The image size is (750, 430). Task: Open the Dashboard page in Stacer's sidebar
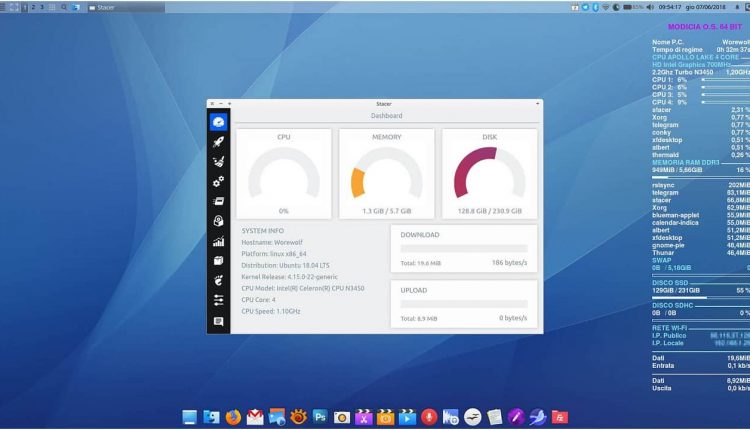click(218, 121)
